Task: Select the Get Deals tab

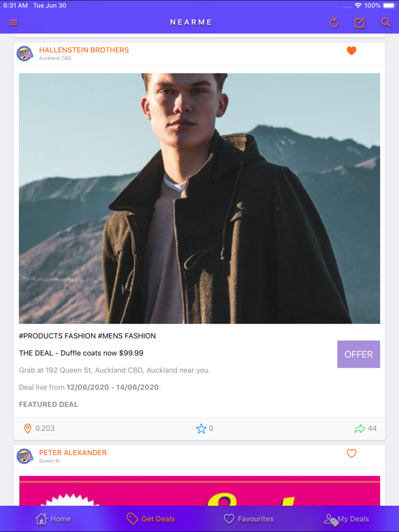Action: pos(150,519)
